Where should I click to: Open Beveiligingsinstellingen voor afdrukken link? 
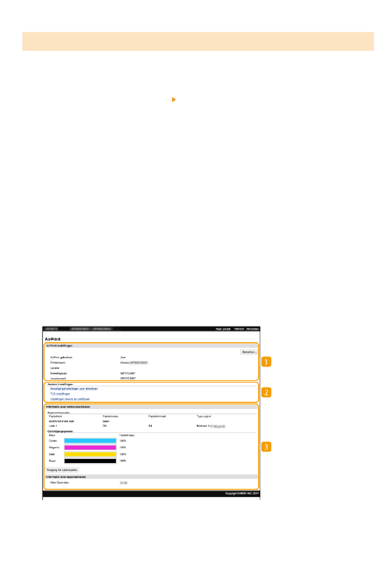[74, 389]
